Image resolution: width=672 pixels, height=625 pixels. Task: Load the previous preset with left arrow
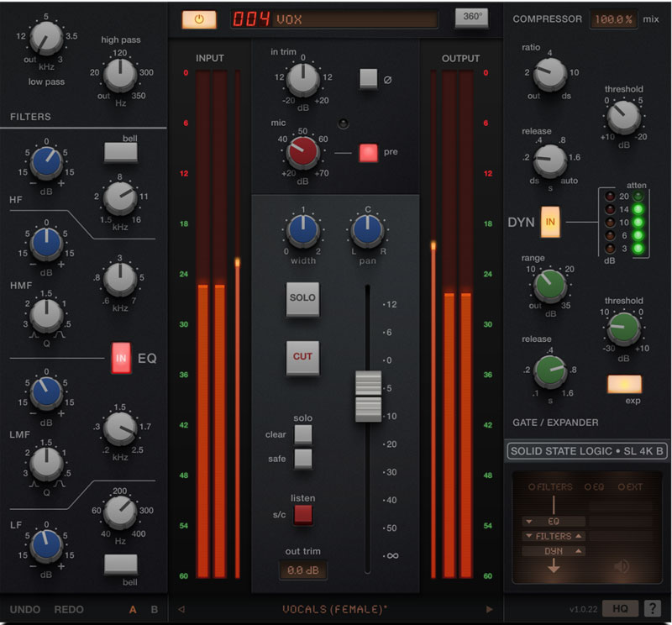(181, 609)
